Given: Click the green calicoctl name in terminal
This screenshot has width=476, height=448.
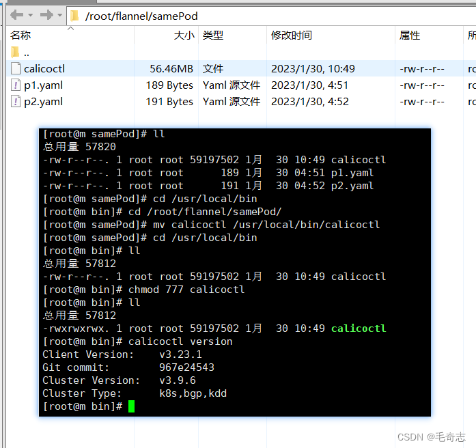Looking at the screenshot, I should [x=359, y=328].
